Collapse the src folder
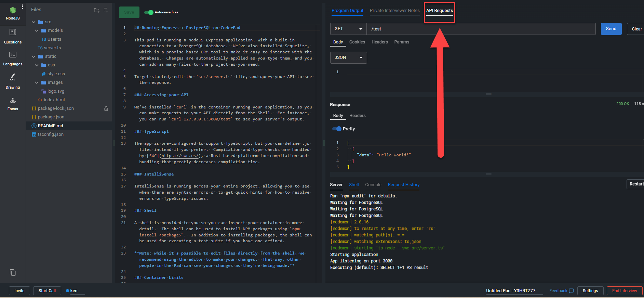This screenshot has height=298, width=644. (34, 22)
